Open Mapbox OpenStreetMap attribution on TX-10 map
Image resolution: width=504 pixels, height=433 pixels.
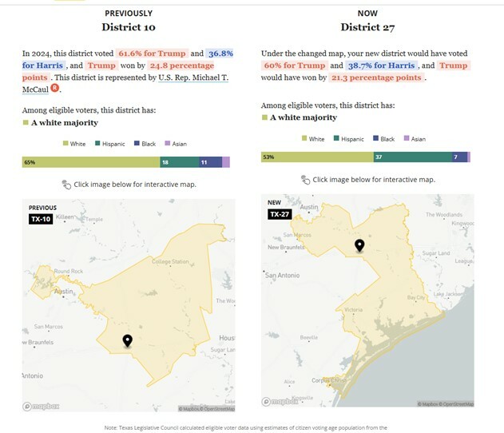pos(207,409)
